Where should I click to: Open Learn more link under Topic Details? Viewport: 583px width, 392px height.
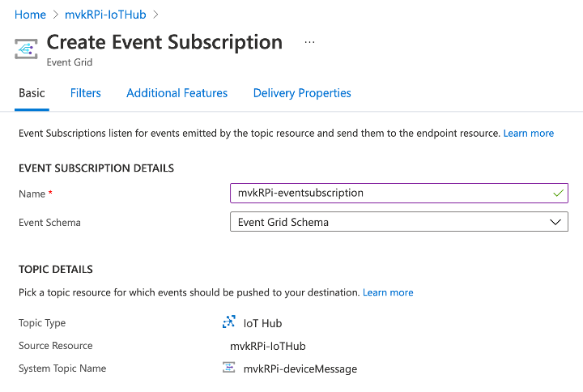pyautogui.click(x=388, y=292)
